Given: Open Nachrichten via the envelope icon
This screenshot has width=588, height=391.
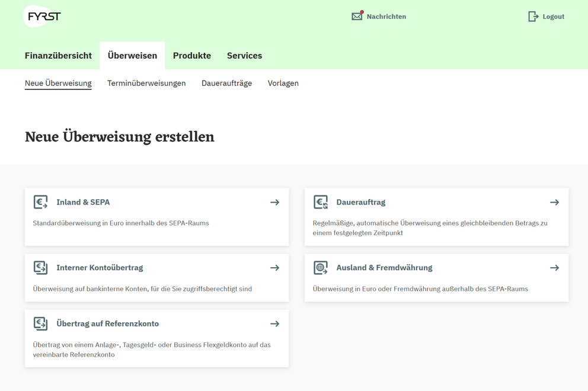Looking at the screenshot, I should (x=356, y=16).
